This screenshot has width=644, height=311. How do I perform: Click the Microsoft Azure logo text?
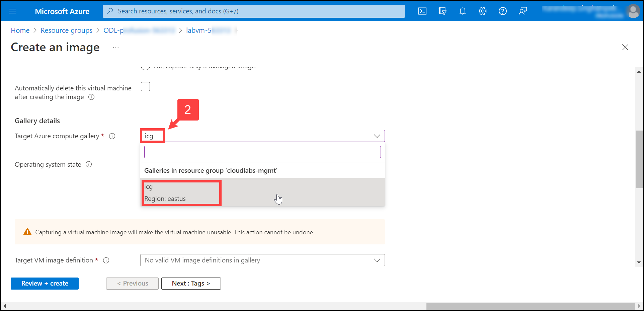(62, 11)
